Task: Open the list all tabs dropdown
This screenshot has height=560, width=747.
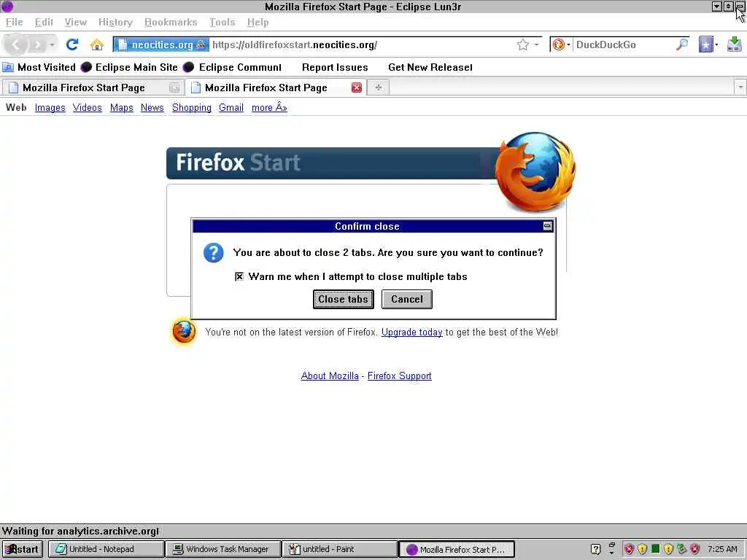Action: (x=740, y=87)
